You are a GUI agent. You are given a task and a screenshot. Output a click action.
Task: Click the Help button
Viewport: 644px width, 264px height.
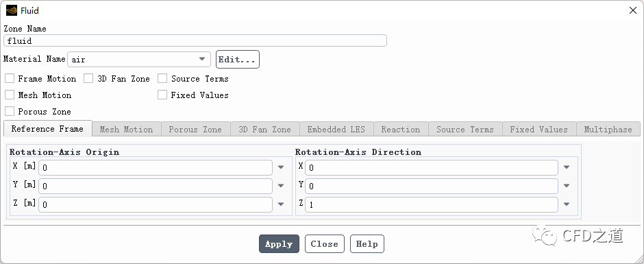point(367,244)
